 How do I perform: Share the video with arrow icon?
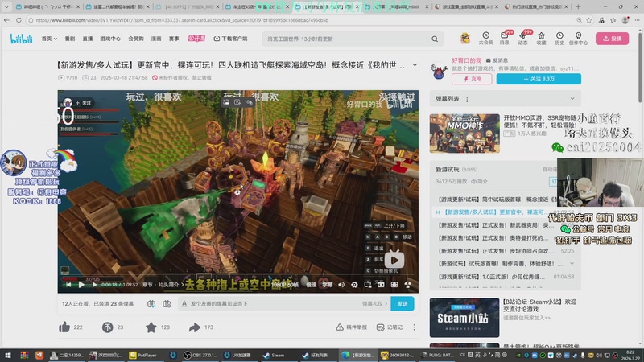[194, 327]
